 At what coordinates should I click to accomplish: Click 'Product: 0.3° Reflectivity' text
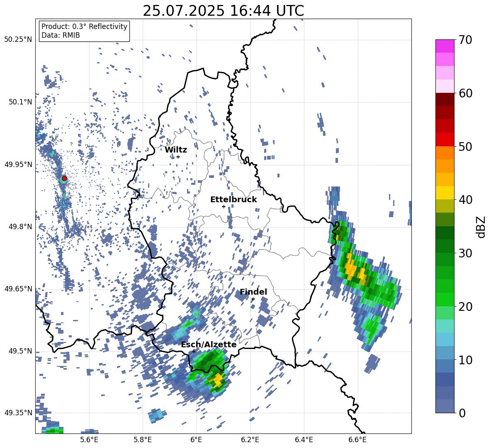coord(84,27)
